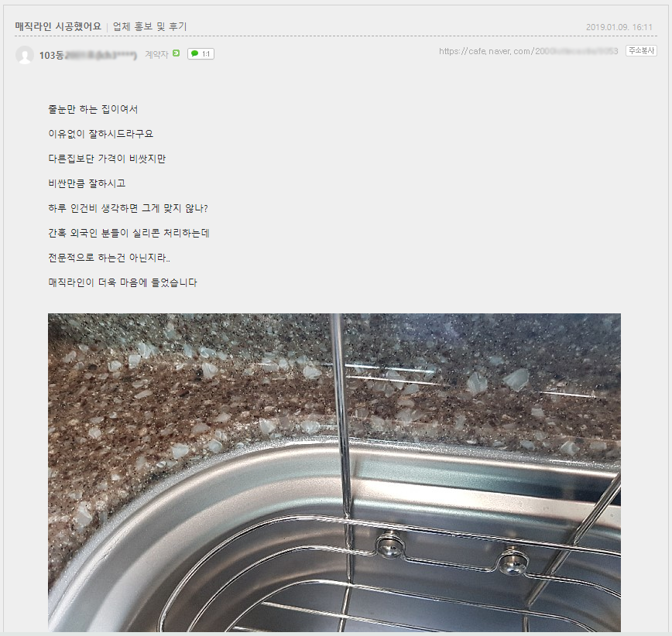Open the cafe.naver.com post URL link

(528, 51)
